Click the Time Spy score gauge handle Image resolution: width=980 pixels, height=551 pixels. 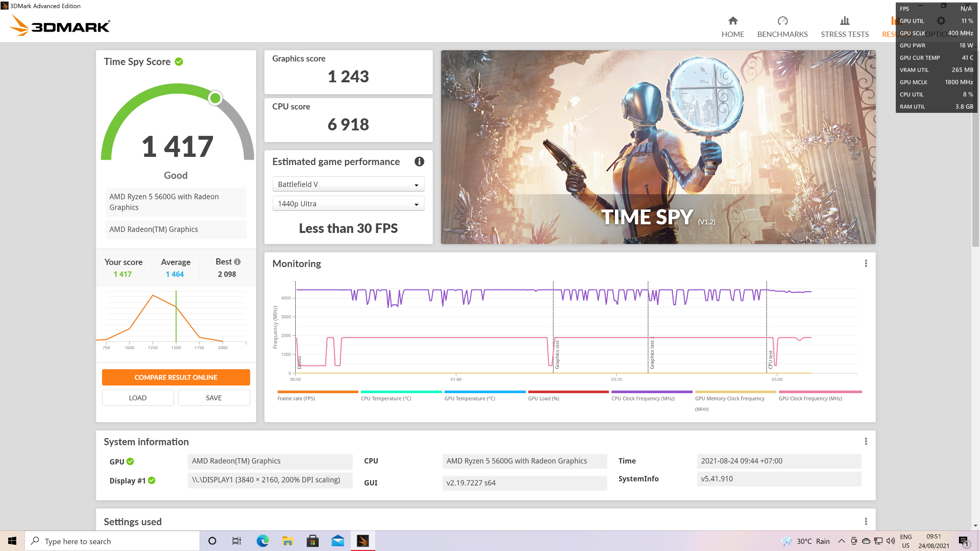click(x=215, y=98)
